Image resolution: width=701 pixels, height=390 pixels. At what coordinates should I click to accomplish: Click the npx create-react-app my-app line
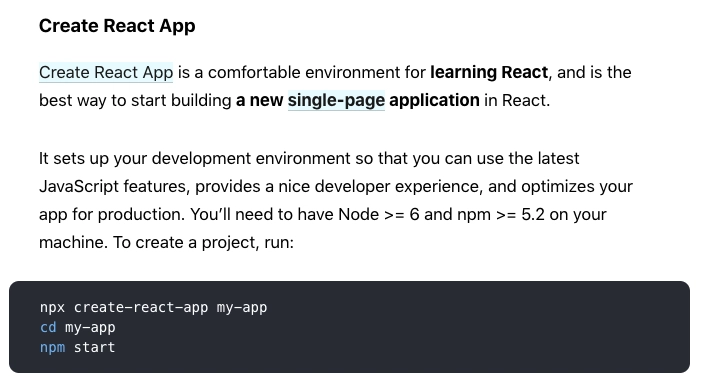pos(153,308)
